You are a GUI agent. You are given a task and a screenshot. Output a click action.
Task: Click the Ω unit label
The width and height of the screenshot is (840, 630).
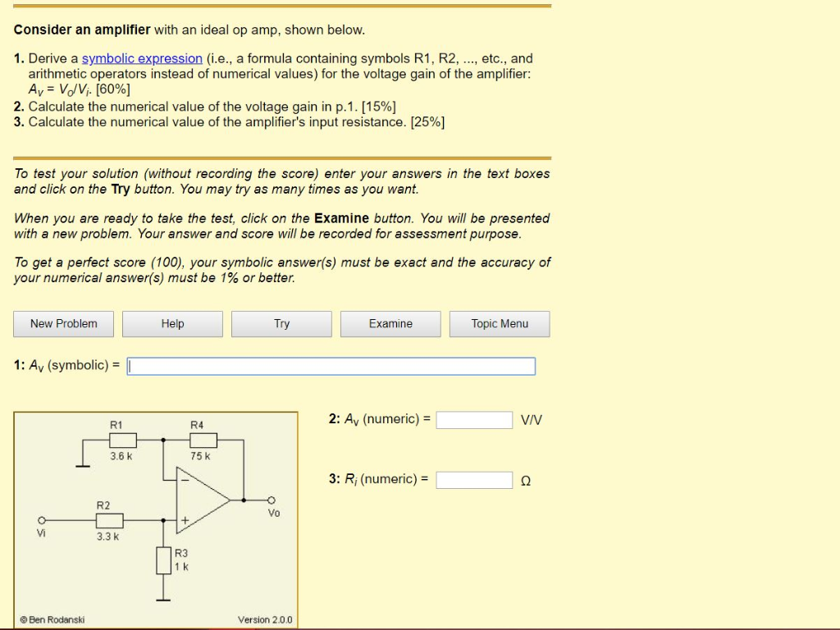tap(526, 481)
